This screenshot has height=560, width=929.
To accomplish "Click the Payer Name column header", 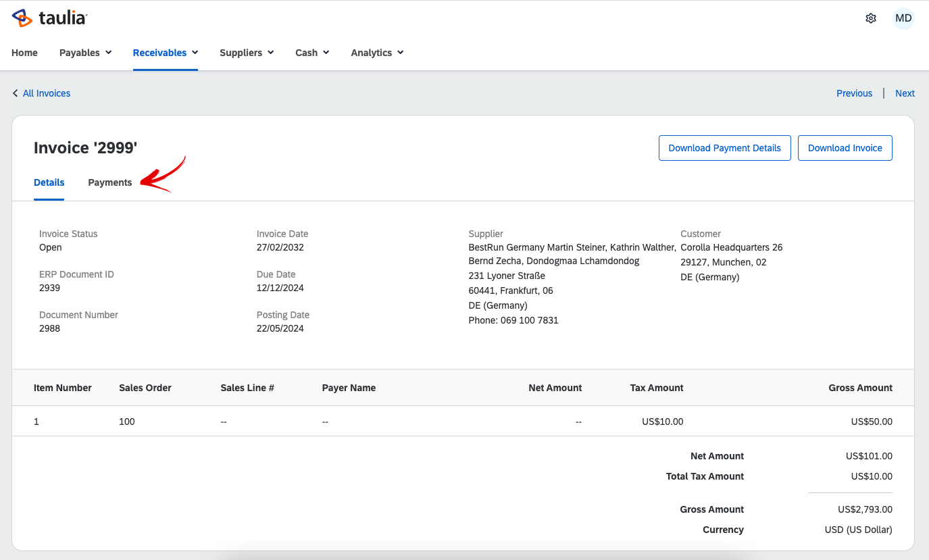I will (349, 388).
